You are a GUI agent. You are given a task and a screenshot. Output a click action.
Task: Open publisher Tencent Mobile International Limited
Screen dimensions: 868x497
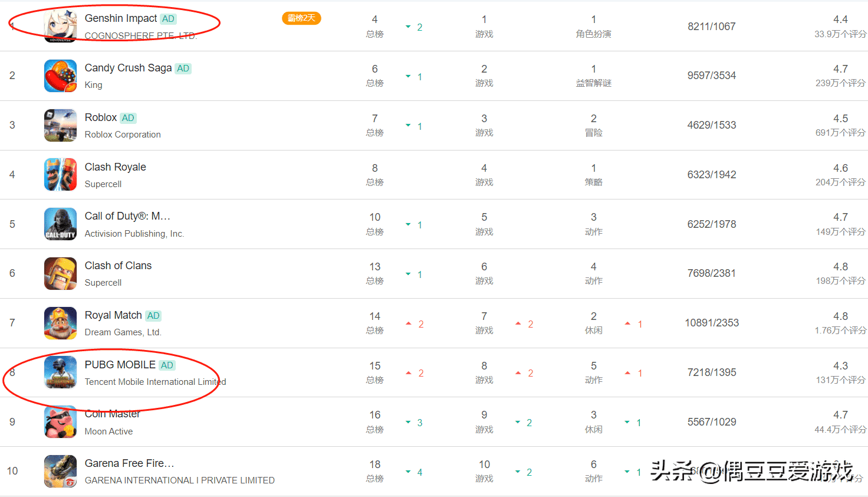(156, 382)
